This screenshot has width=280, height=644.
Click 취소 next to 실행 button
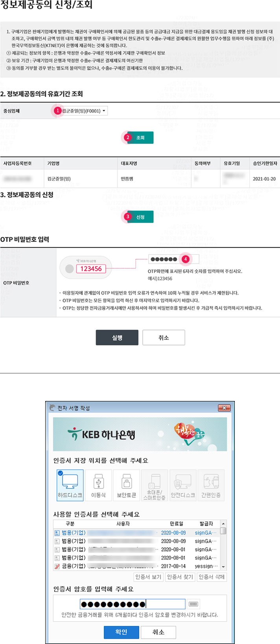[164, 338]
